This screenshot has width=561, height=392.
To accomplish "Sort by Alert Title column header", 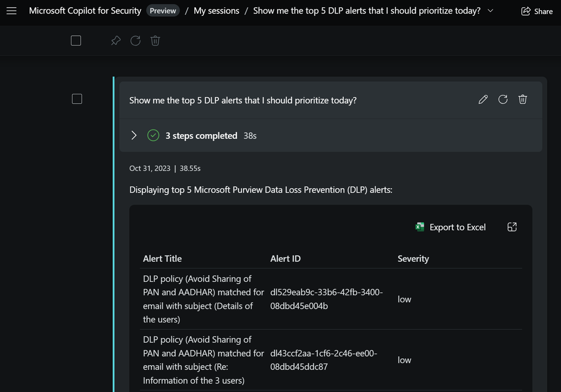I will click(162, 258).
